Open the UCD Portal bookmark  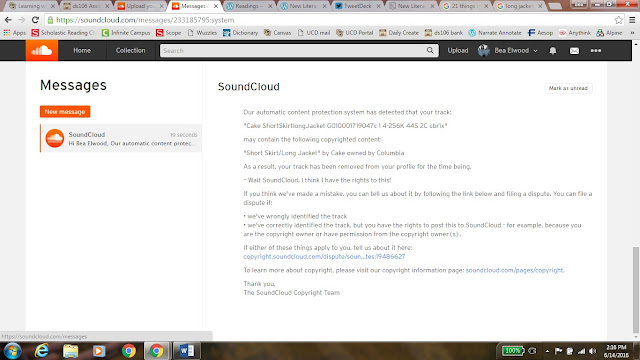(354, 33)
